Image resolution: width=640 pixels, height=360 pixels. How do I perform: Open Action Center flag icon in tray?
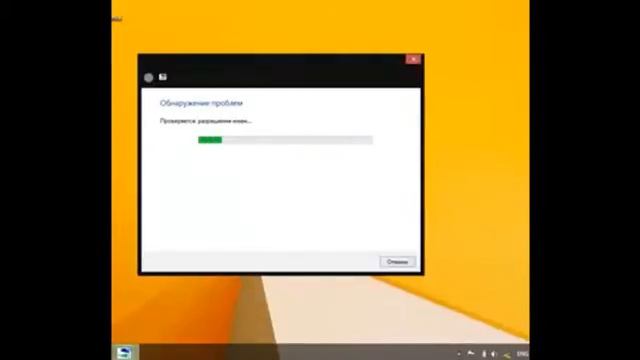pyautogui.click(x=471, y=354)
